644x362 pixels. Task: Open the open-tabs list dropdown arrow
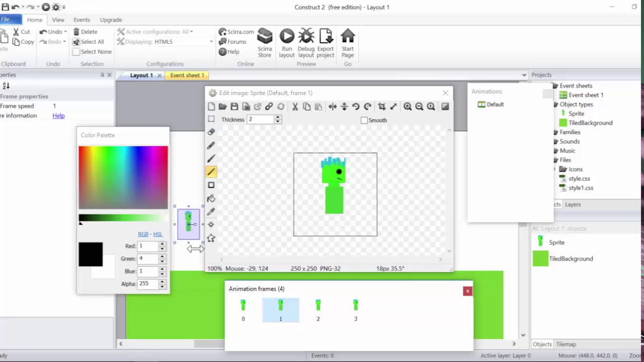(524, 75)
